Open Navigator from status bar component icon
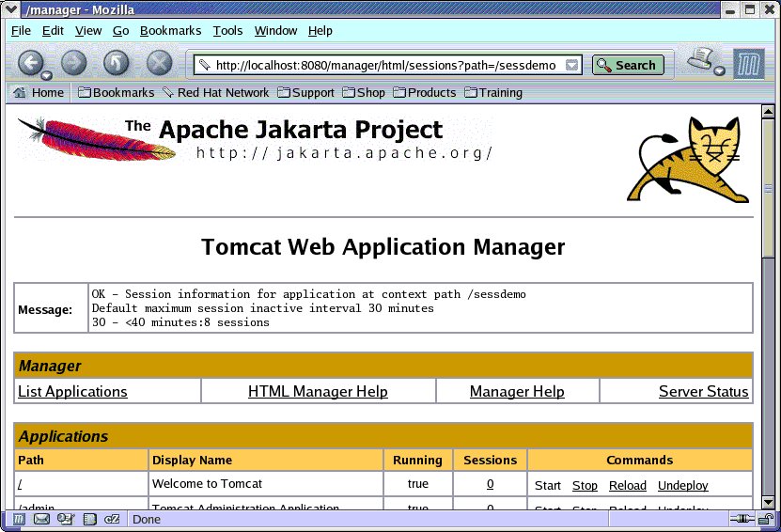This screenshot has width=781, height=532. pyautogui.click(x=19, y=520)
